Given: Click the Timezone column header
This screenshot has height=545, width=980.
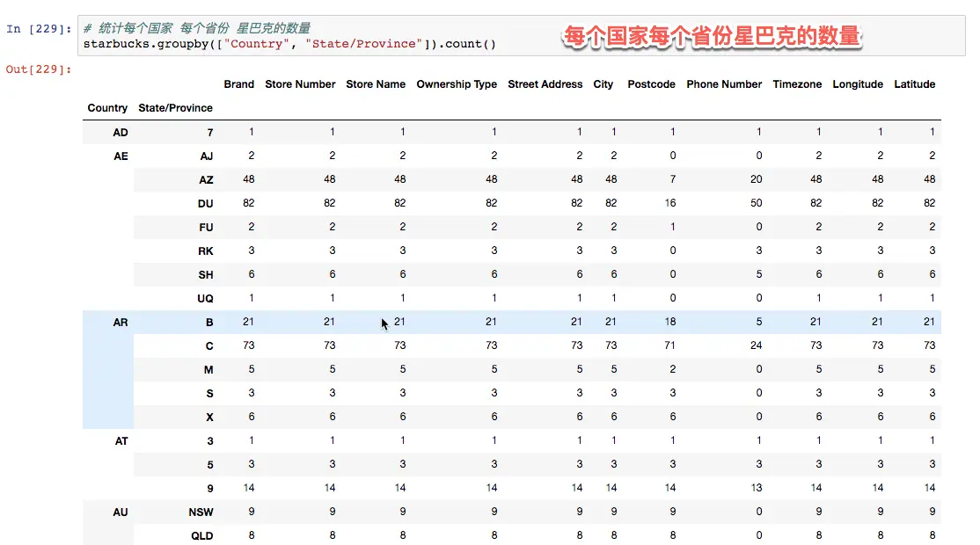Looking at the screenshot, I should 797,84.
